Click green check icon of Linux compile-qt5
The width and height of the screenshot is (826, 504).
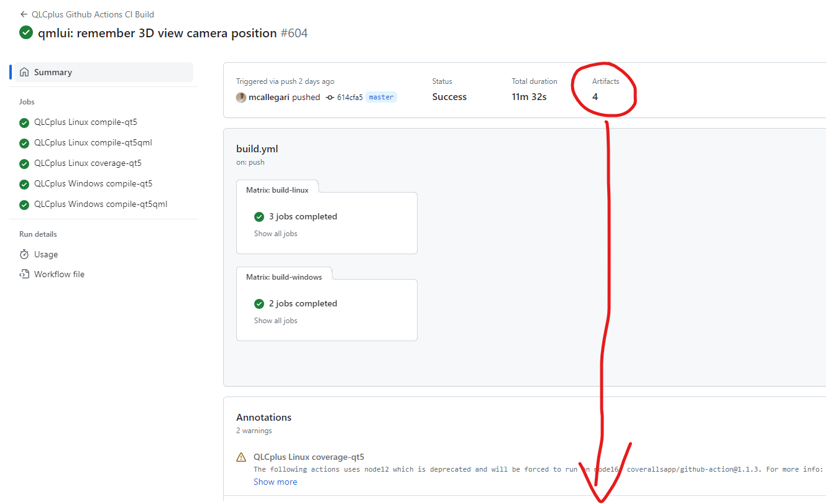(24, 122)
